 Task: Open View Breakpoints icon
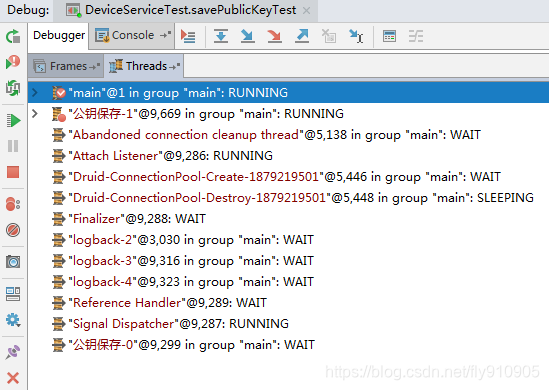(x=13, y=204)
